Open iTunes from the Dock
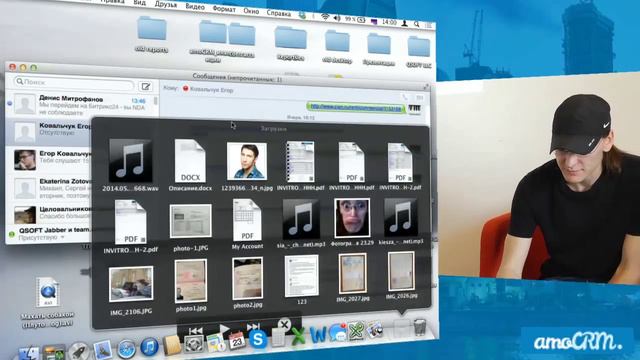Image resolution: width=640 pixels, height=360 pixels. point(149,347)
